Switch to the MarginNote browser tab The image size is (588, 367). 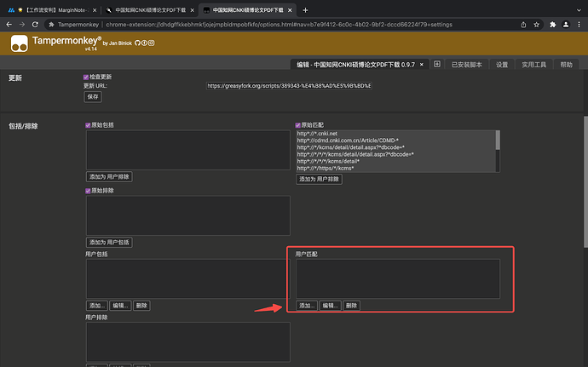[x=53, y=10]
